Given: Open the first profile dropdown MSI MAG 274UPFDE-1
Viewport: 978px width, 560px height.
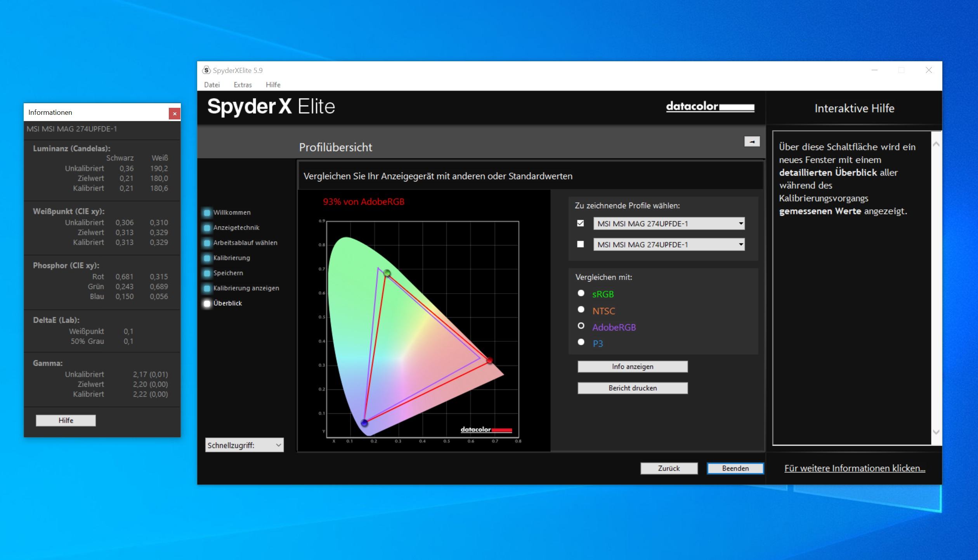Looking at the screenshot, I should point(669,224).
